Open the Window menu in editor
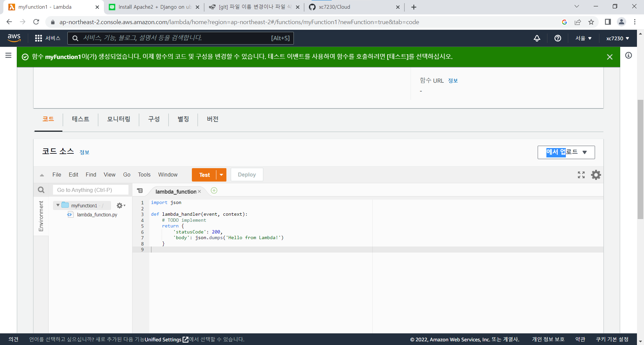Screen dimensions: 644x345 (168, 175)
